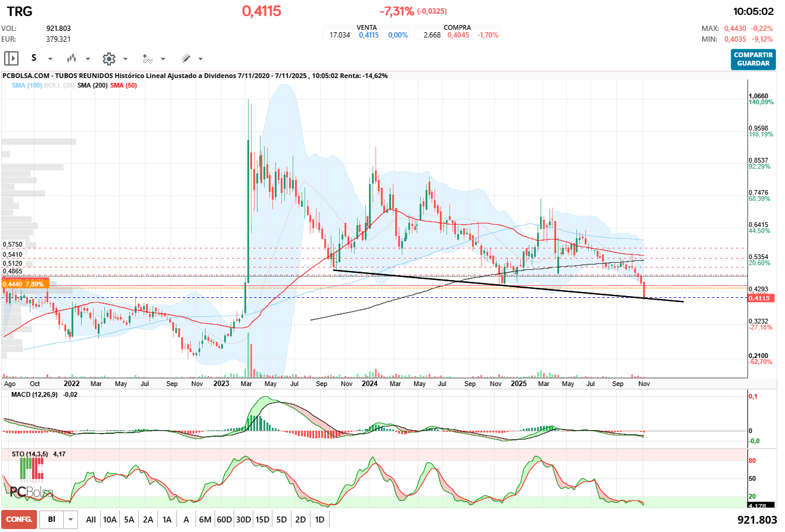Toggle the SMA (100) indicator label
785x532 pixels.
pos(25,86)
